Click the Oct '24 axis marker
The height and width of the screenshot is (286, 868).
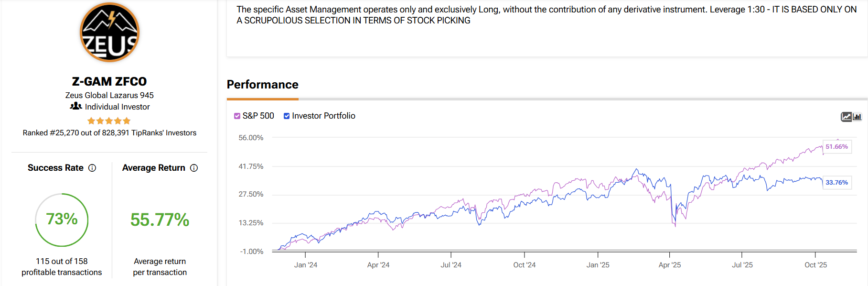coord(524,265)
